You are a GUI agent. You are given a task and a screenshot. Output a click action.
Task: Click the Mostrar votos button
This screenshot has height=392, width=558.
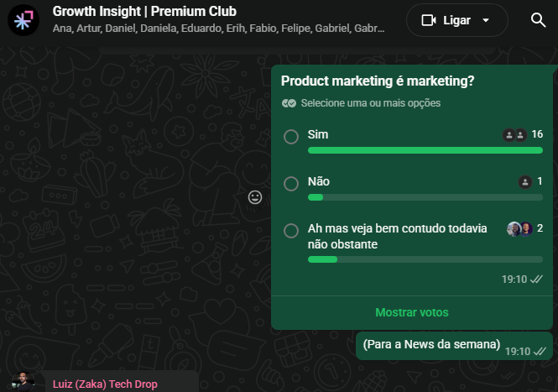(412, 312)
